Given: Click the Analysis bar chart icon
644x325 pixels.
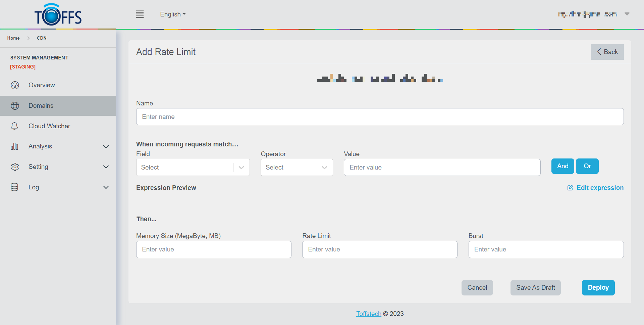Looking at the screenshot, I should [14, 146].
